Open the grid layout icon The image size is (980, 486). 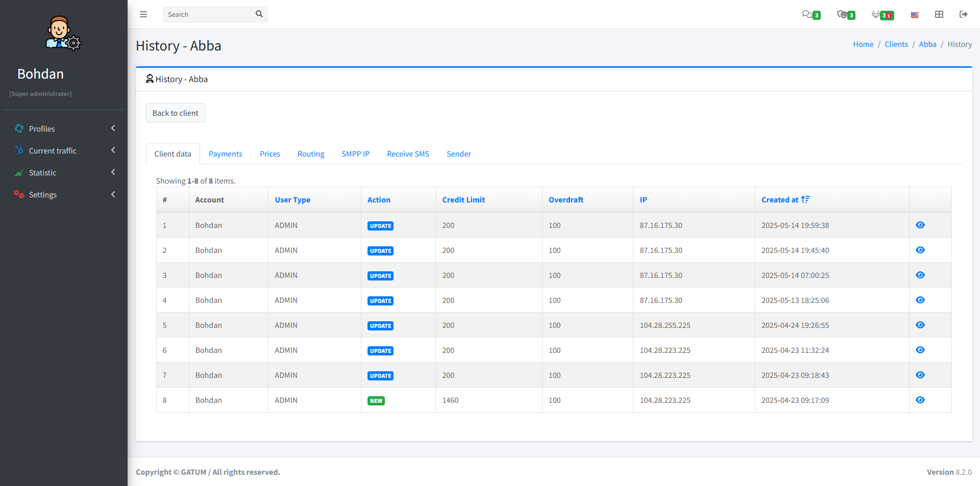coord(939,14)
